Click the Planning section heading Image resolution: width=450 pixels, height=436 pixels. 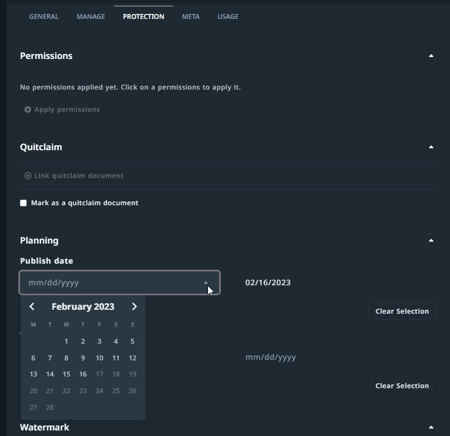click(x=39, y=240)
